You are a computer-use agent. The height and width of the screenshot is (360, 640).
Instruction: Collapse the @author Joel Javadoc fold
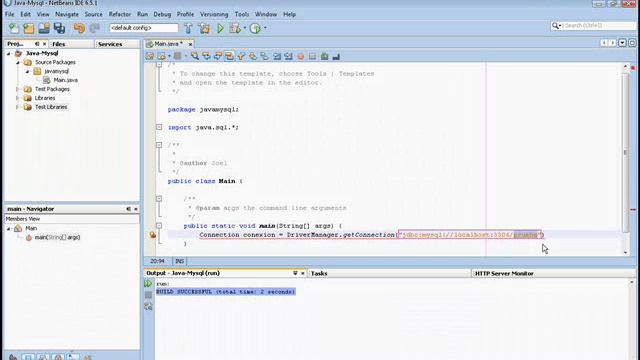pyautogui.click(x=159, y=145)
